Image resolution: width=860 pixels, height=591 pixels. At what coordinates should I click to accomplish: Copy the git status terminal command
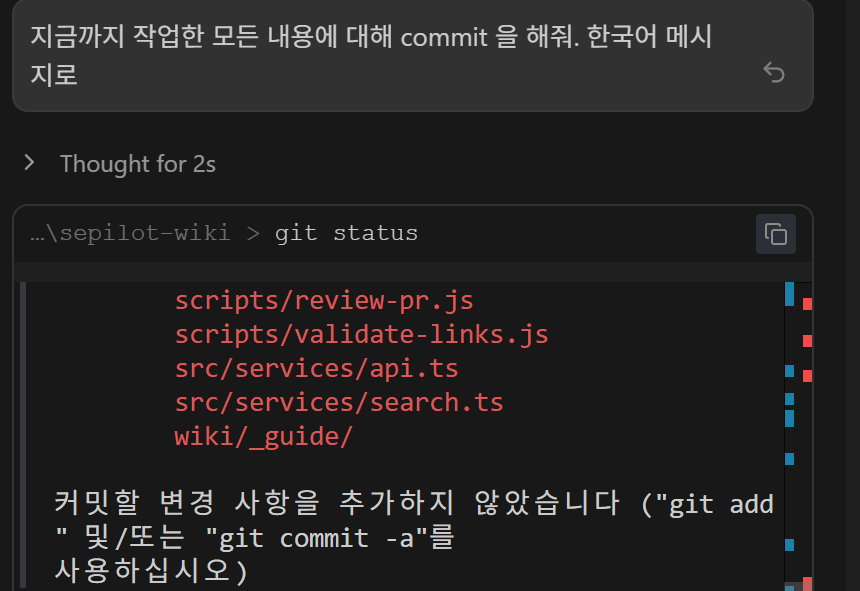[775, 234]
